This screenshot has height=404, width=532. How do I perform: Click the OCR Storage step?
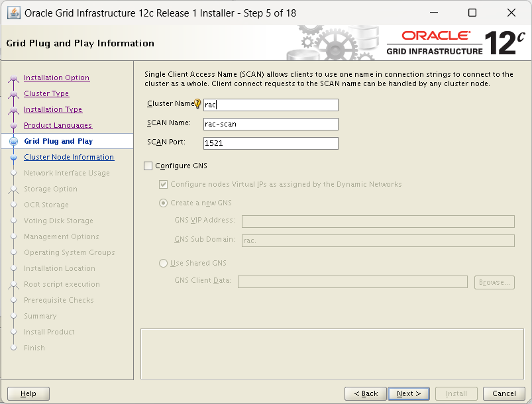(x=46, y=205)
